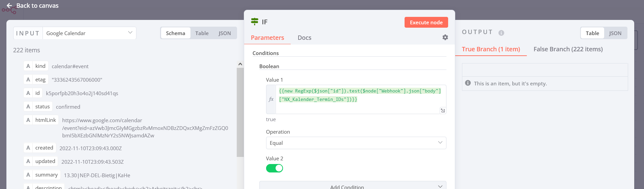Open the IF node settings gear
644x189 pixels.
pos(445,37)
